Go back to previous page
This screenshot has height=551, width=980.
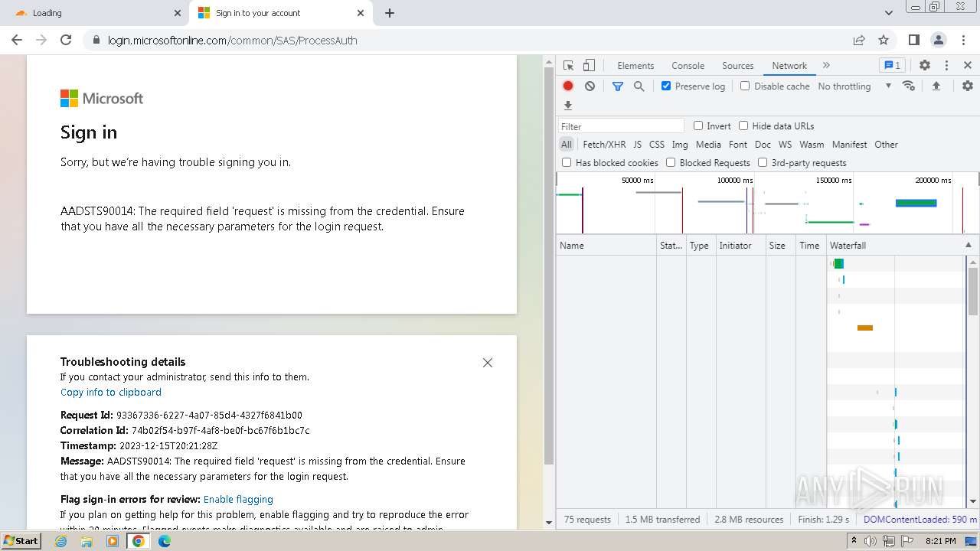pos(17,40)
